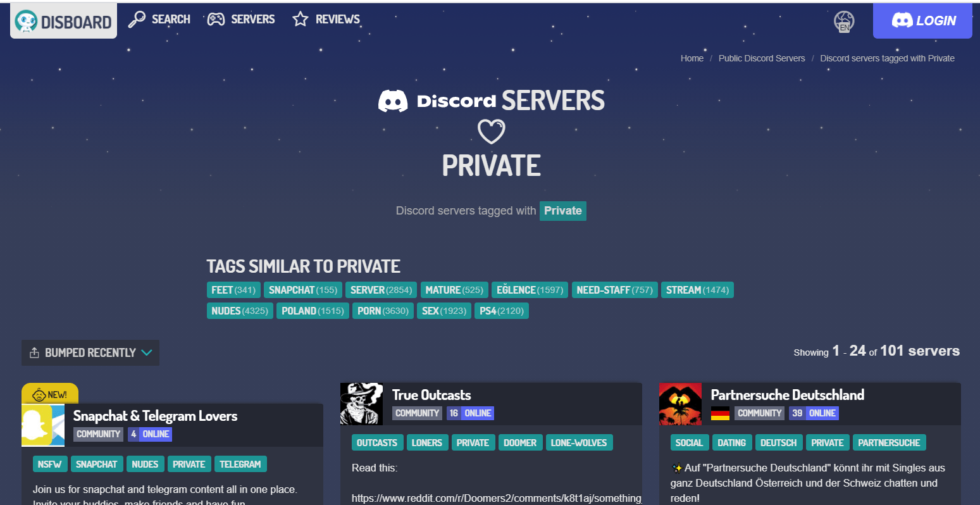Image resolution: width=980 pixels, height=505 pixels.
Task: Click the '4 ONLINE' badge
Action: tap(150, 434)
